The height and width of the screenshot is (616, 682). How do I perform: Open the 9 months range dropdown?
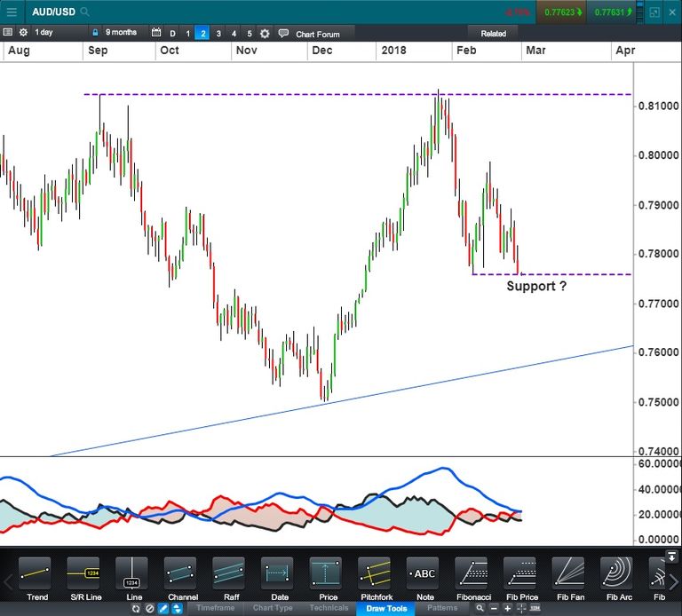pyautogui.click(x=121, y=32)
